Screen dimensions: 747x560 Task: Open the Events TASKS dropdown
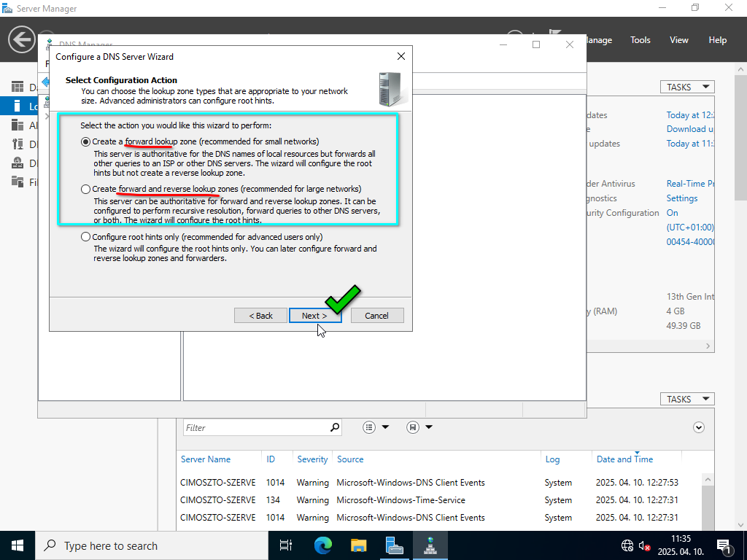click(686, 399)
